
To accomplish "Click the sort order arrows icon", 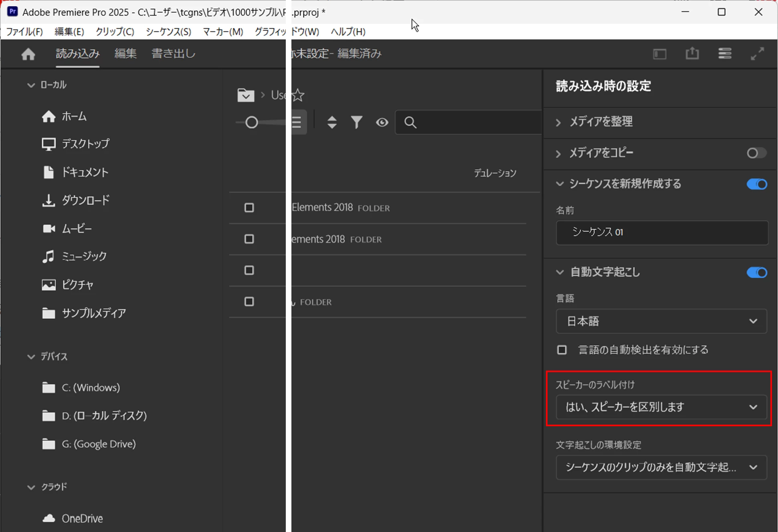I will click(x=332, y=122).
